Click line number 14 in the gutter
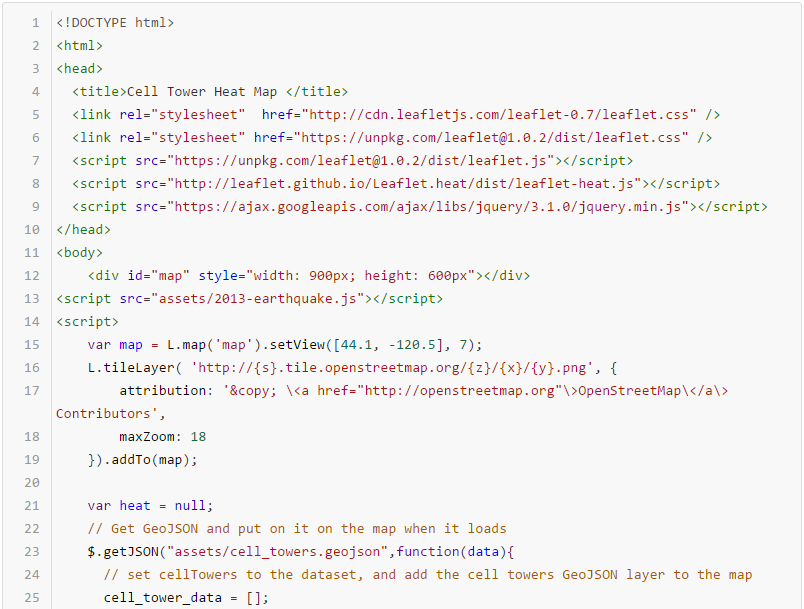804x609 pixels. tap(32, 321)
